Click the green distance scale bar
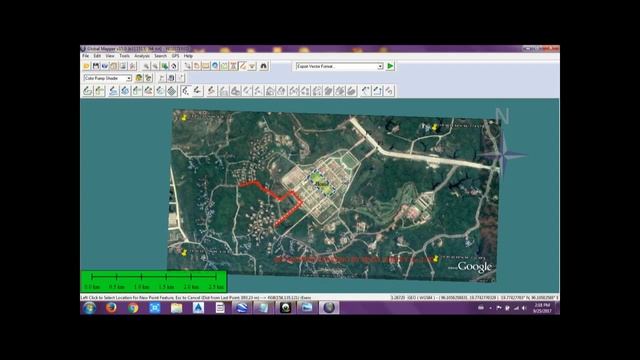The width and height of the screenshot is (640, 360). (154, 281)
